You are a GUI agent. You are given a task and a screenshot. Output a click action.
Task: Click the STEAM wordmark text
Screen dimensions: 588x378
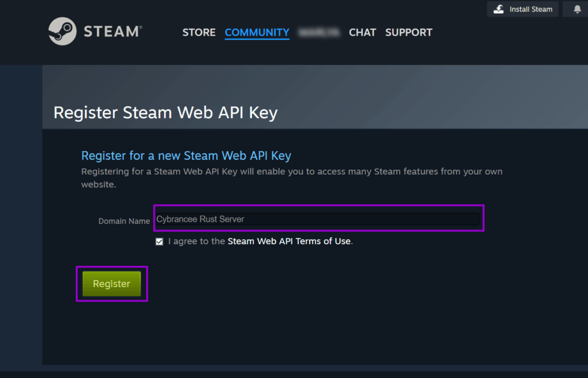[x=113, y=32]
